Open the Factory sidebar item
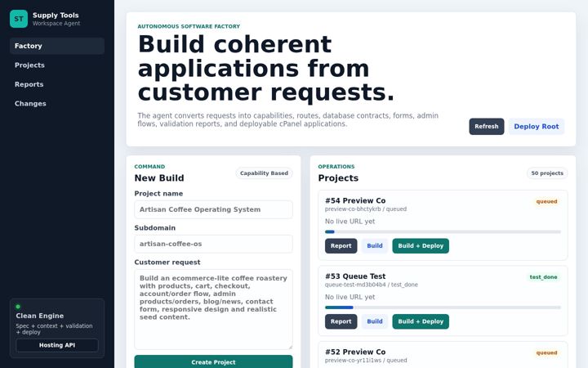This screenshot has width=588, height=368. 57,46
